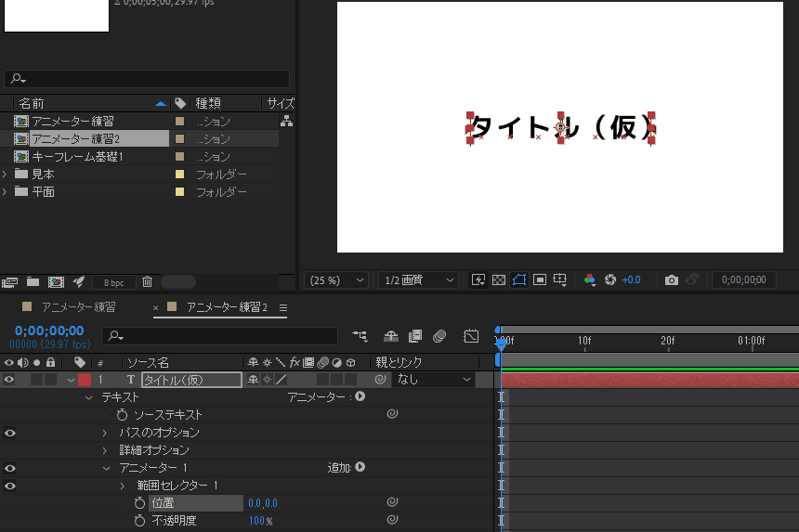Switch to アニメーター練習 timeline tab
The width and height of the screenshot is (799, 532).
coord(78,307)
